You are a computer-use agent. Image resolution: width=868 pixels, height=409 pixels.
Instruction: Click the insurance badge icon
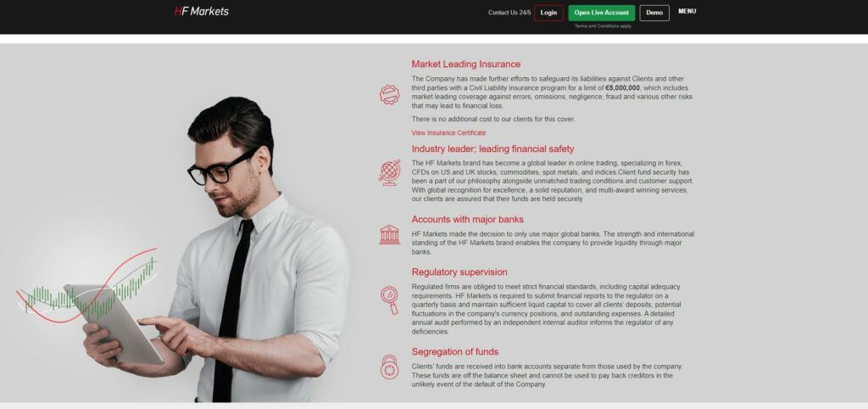pyautogui.click(x=389, y=95)
